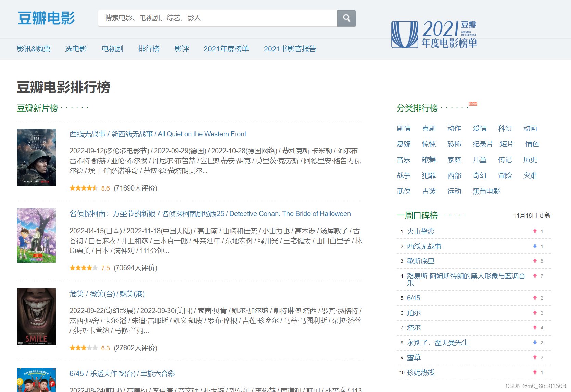Open 歌斯底里 in the weekly list
This screenshot has width=571, height=392.
tap(421, 261)
